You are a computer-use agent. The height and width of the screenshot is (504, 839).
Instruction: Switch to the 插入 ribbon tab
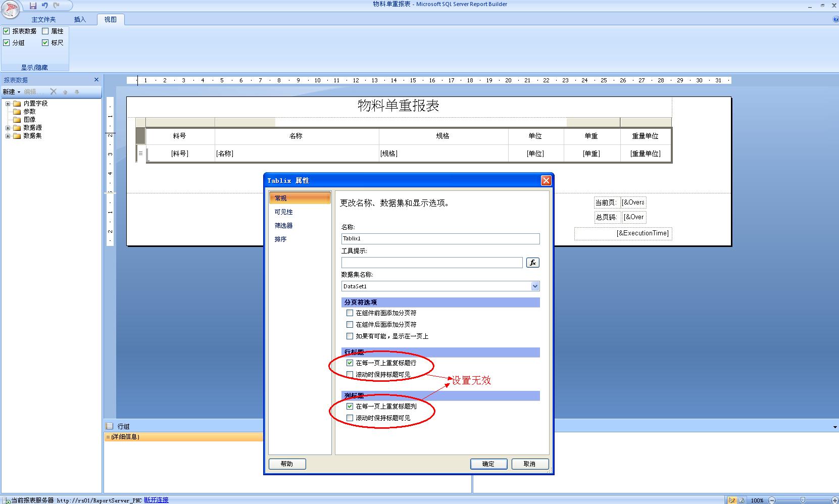(x=81, y=19)
